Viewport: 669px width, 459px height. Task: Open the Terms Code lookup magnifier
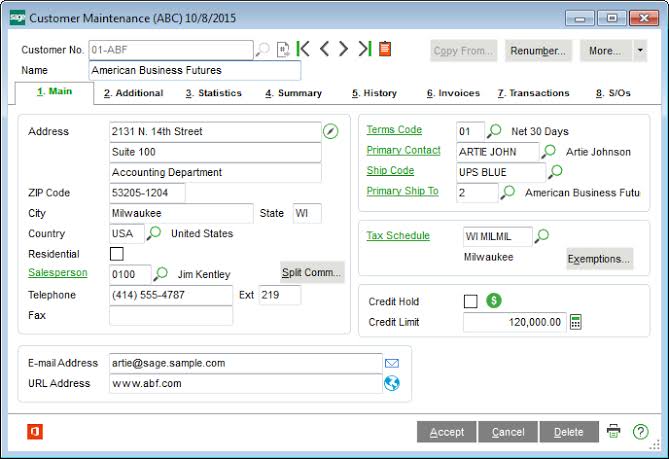pos(494,131)
